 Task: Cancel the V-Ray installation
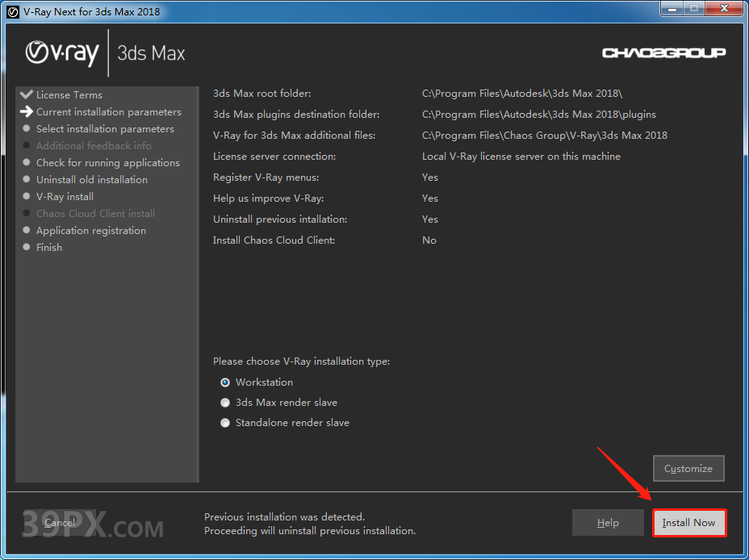[60, 523]
